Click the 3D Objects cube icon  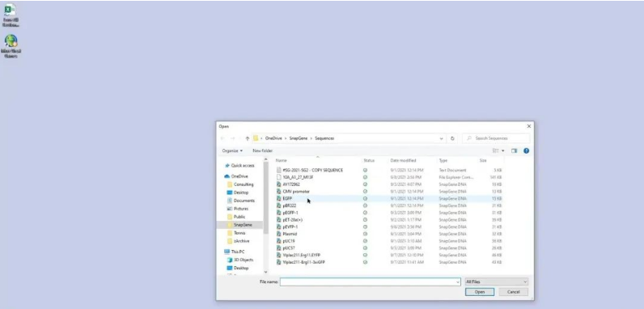tap(230, 260)
